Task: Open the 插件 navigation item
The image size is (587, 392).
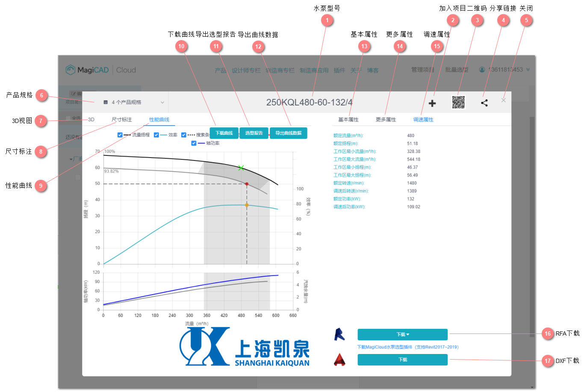Action: (x=339, y=70)
